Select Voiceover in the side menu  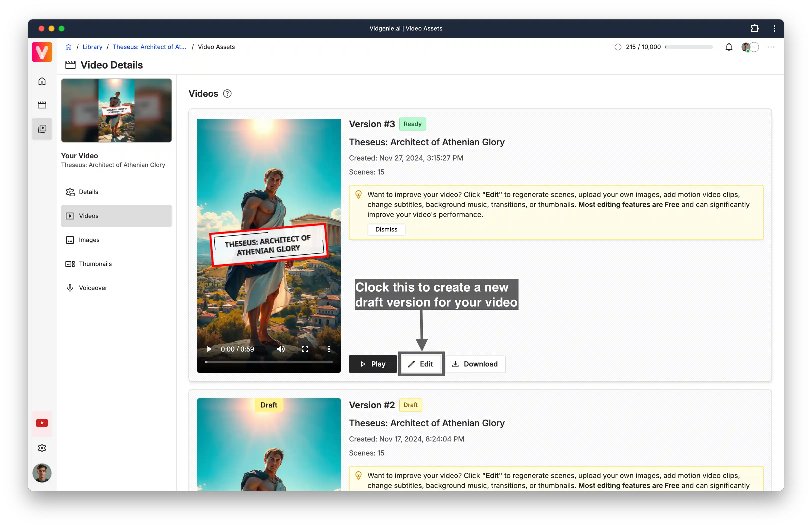[116, 288]
